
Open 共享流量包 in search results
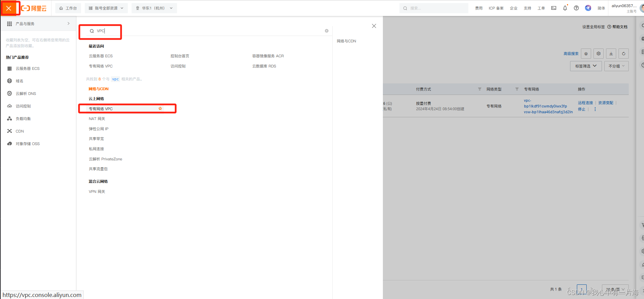98,169
